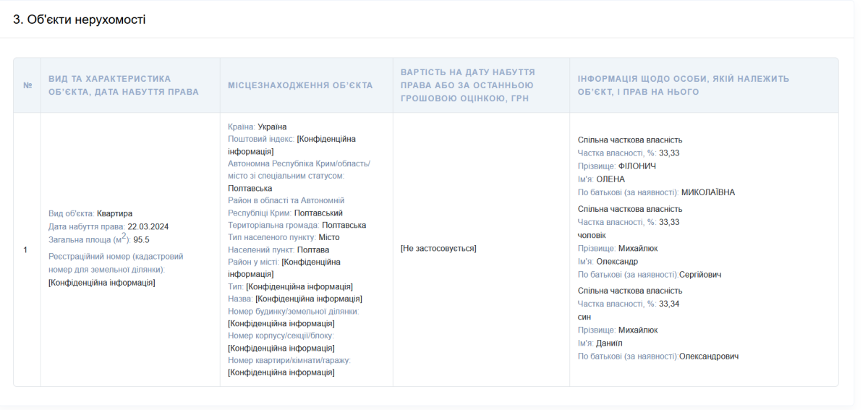The image size is (868, 410).
Task: Click the confidential value under registration number
Action: [x=101, y=283]
